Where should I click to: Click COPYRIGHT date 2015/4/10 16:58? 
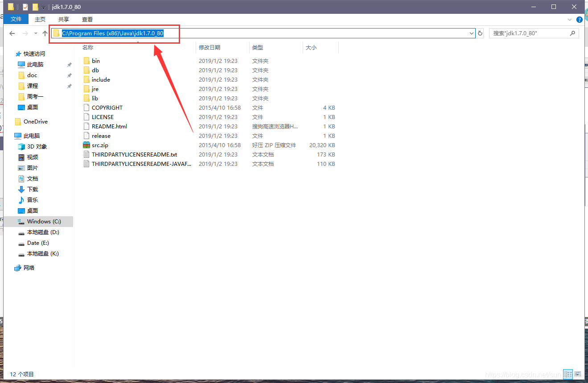click(220, 107)
